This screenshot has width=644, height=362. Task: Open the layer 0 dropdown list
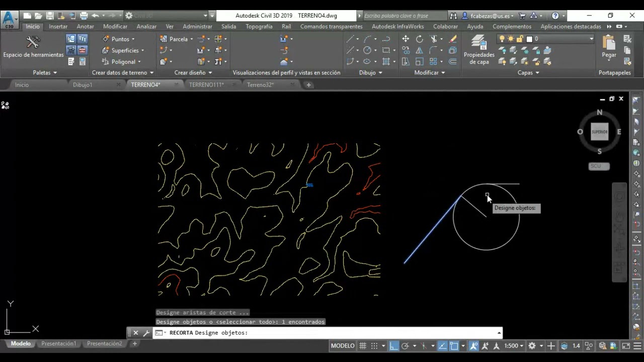tap(591, 39)
